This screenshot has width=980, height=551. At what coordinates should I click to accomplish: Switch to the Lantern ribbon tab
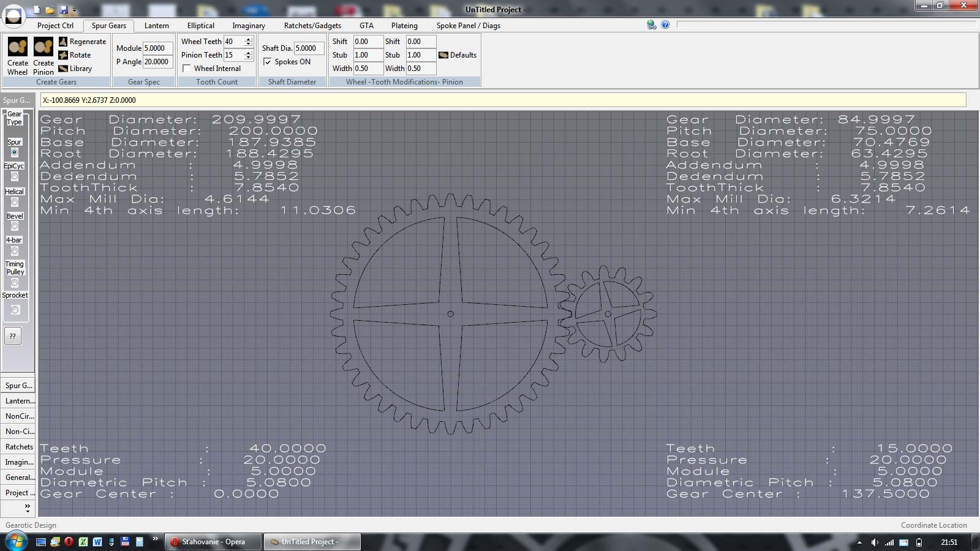[156, 26]
